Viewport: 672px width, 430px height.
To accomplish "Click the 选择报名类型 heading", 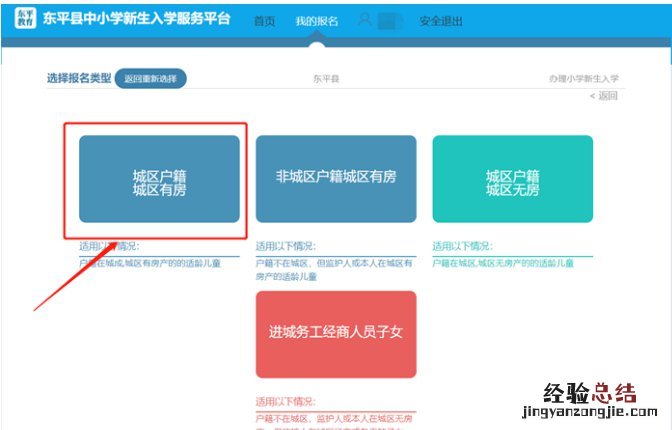I will [79, 78].
